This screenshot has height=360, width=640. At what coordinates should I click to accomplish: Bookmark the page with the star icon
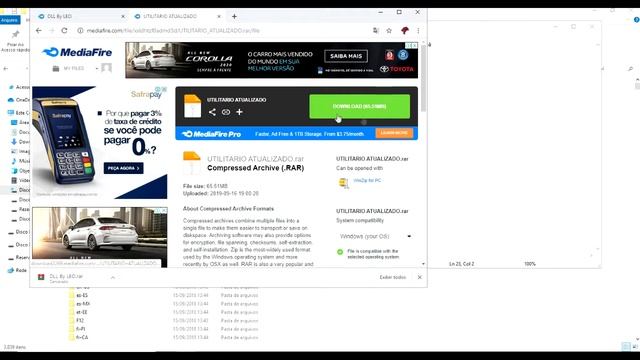coord(389,31)
